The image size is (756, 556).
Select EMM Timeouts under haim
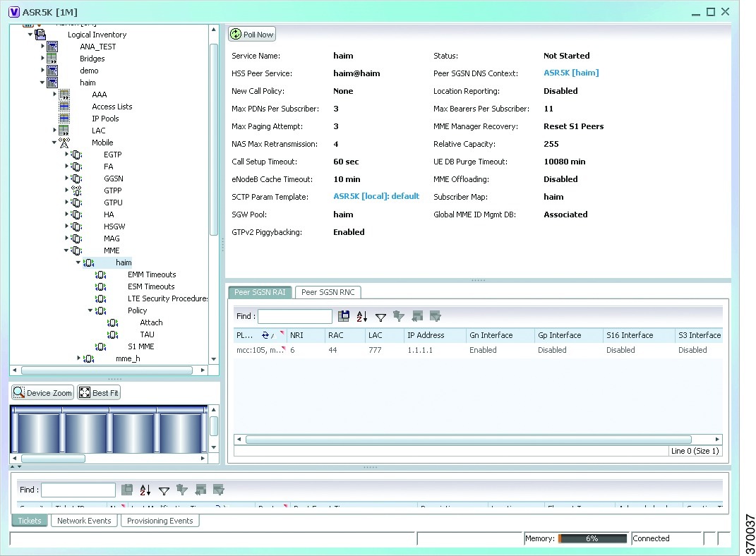click(152, 274)
